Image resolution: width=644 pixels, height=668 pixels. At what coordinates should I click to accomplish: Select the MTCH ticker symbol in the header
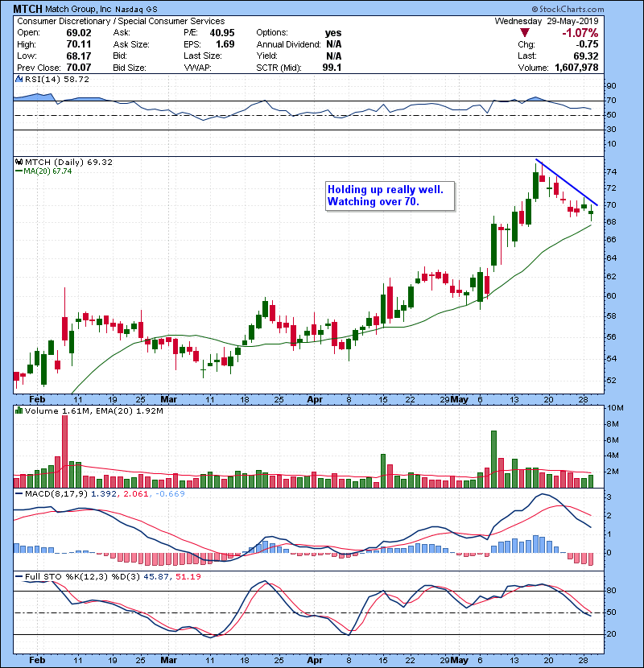(27, 9)
